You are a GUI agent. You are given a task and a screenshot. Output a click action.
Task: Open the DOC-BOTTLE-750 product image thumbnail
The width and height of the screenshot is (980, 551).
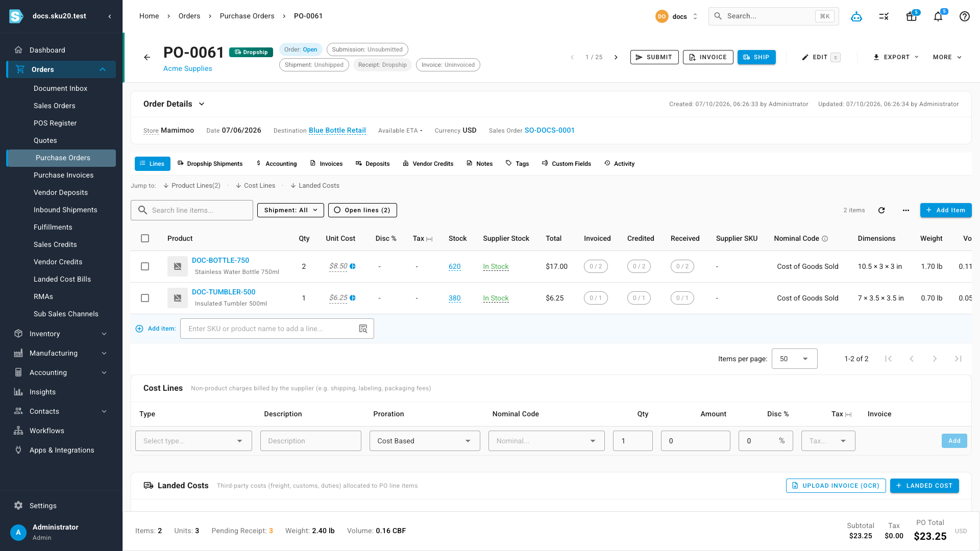tap(178, 266)
